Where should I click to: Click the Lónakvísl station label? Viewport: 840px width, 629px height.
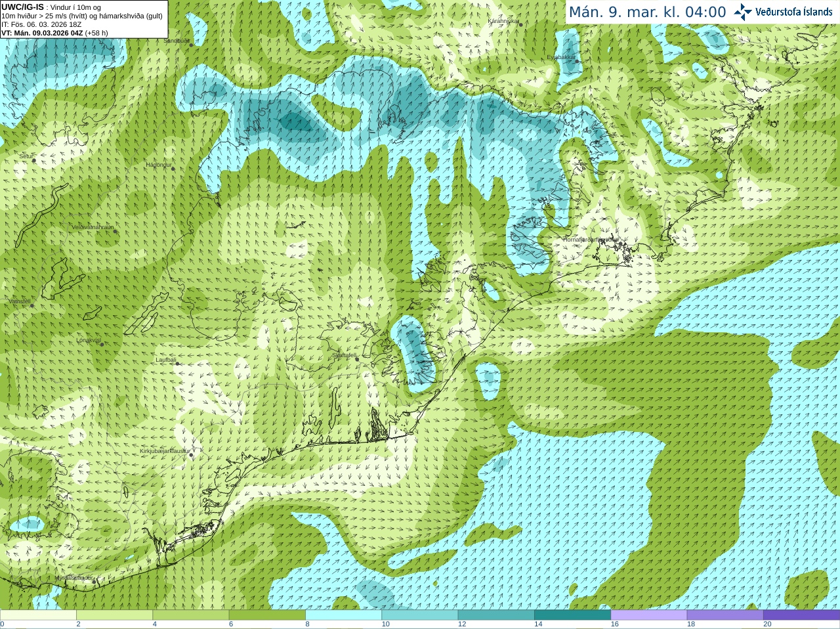click(89, 340)
